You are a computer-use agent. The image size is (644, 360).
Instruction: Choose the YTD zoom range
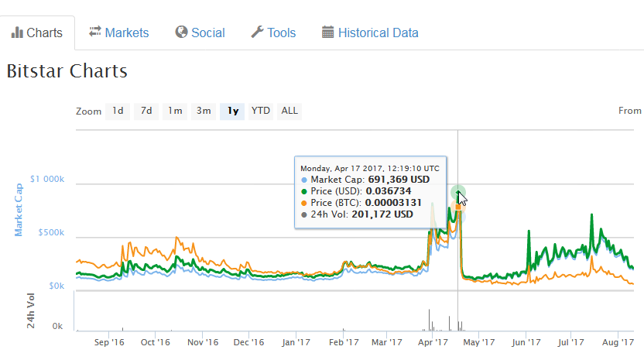pos(261,111)
